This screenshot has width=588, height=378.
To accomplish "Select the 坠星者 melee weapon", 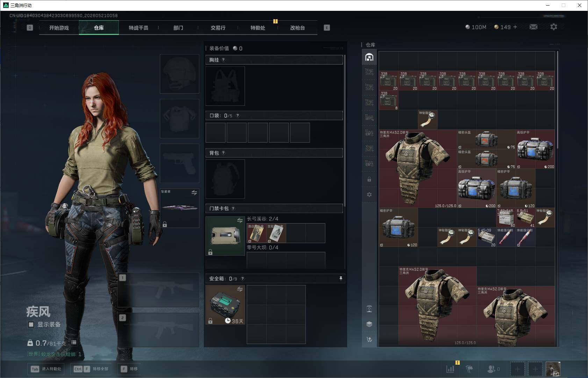I will tap(179, 208).
